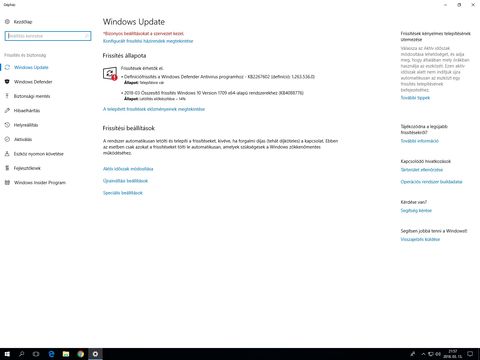This screenshot has height=360, width=480.
Task: Open Operációs rendszer buildadatai link
Action: click(431, 182)
